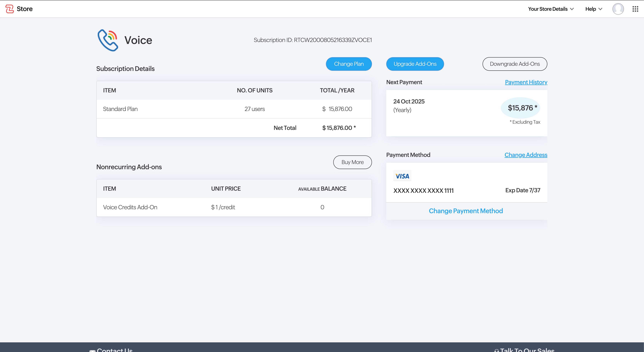Select Downgrade Add-Ons button
The width and height of the screenshot is (644, 352).
[514, 64]
